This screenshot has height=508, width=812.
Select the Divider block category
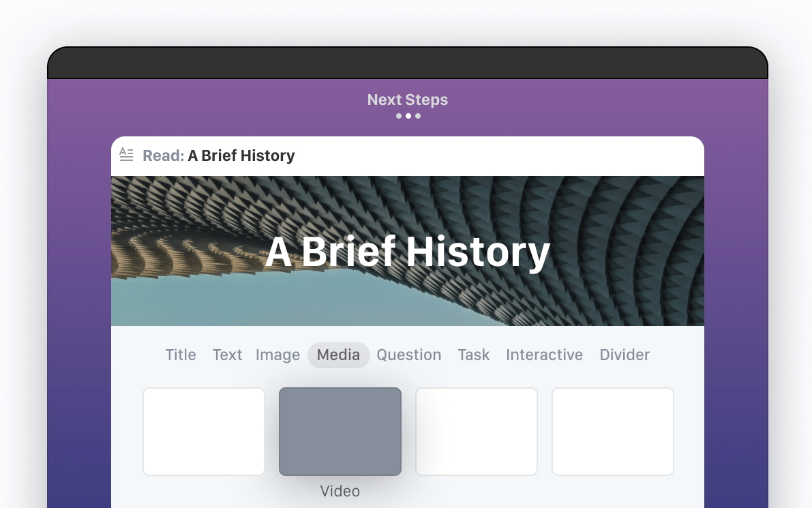coord(624,355)
